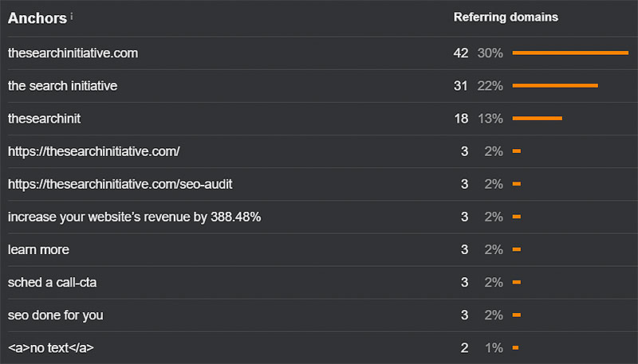Click the thesearchinit anchor text
Screen dimensions: 638x364
[x=45, y=119]
